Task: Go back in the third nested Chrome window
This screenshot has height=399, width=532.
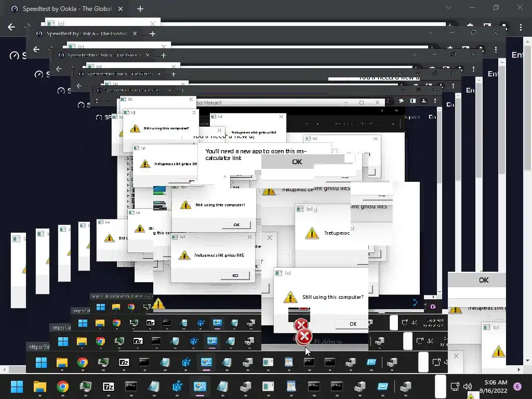Action: coord(59,69)
